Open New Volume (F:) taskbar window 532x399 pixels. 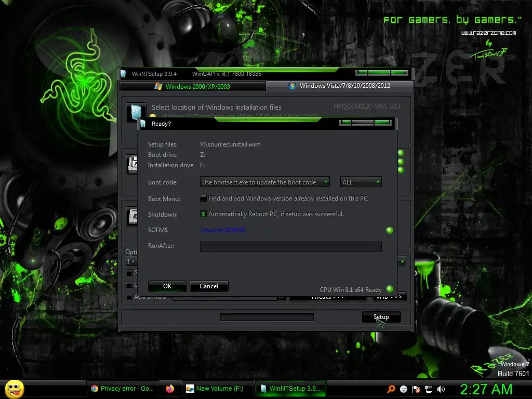tap(218, 389)
